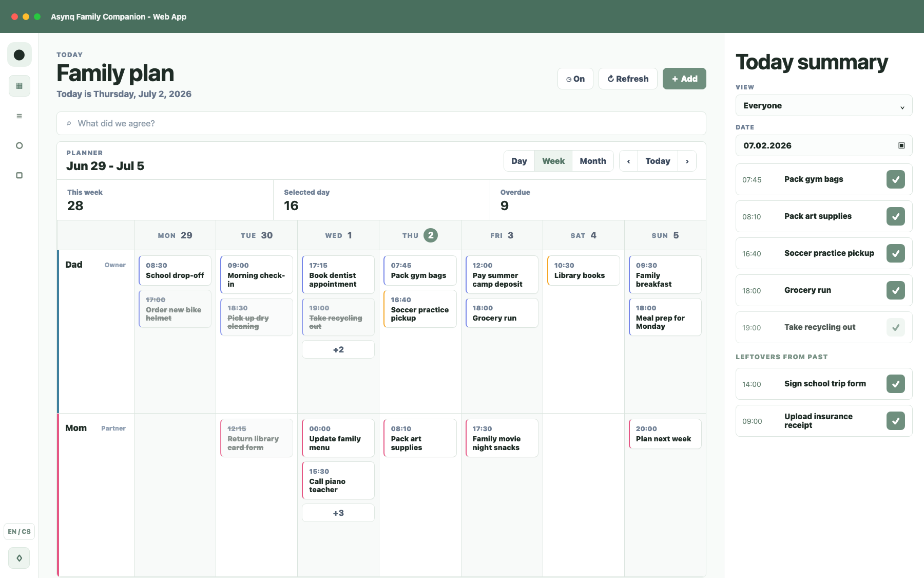Viewport: 924px width, 578px height.
Task: Open the date picker calendar icon
Action: pos(901,145)
